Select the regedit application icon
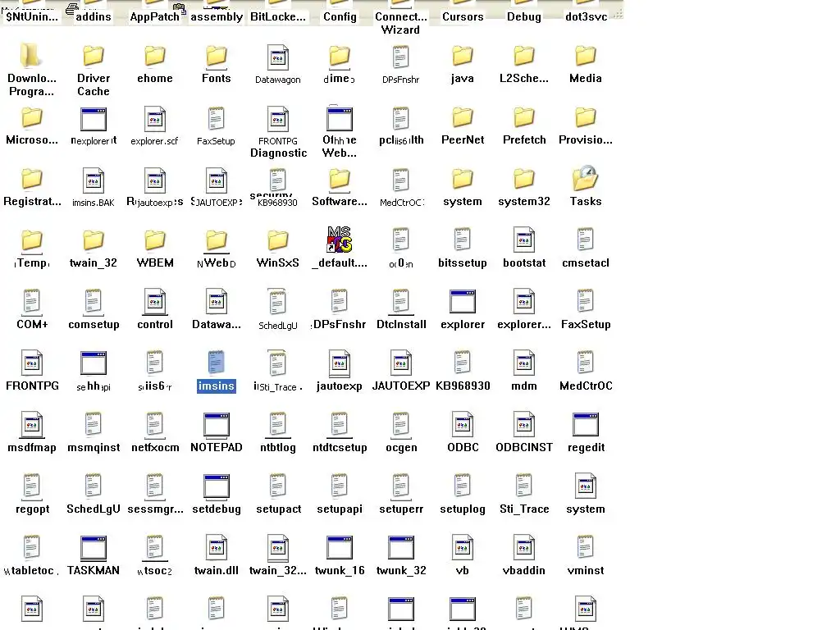The width and height of the screenshot is (840, 630). [x=586, y=425]
